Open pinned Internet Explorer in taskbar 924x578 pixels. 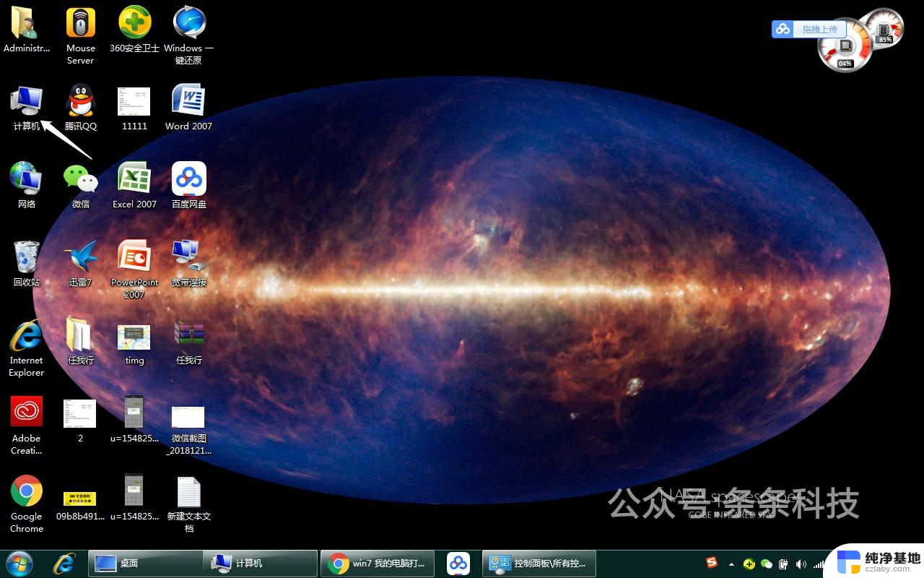(65, 563)
